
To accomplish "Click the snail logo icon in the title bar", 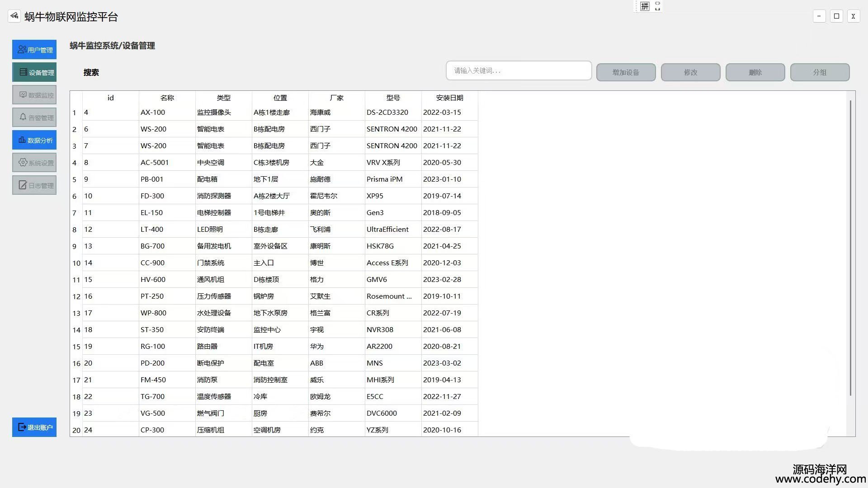I will click(x=14, y=16).
